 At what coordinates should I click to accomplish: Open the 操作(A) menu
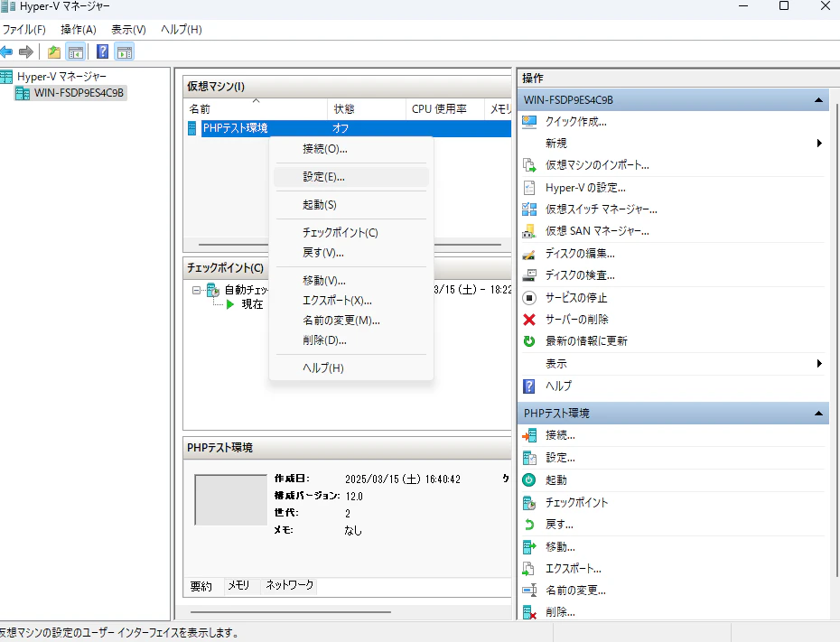(79, 30)
